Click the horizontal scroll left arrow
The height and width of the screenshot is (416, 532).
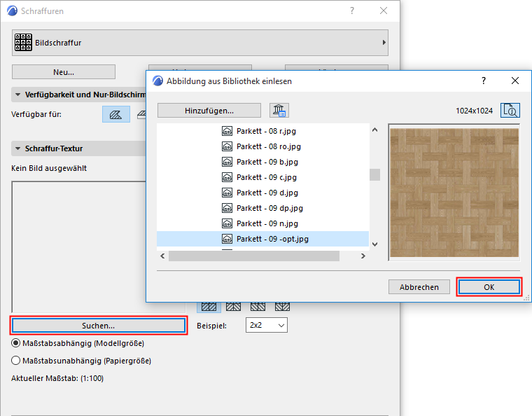(x=162, y=256)
